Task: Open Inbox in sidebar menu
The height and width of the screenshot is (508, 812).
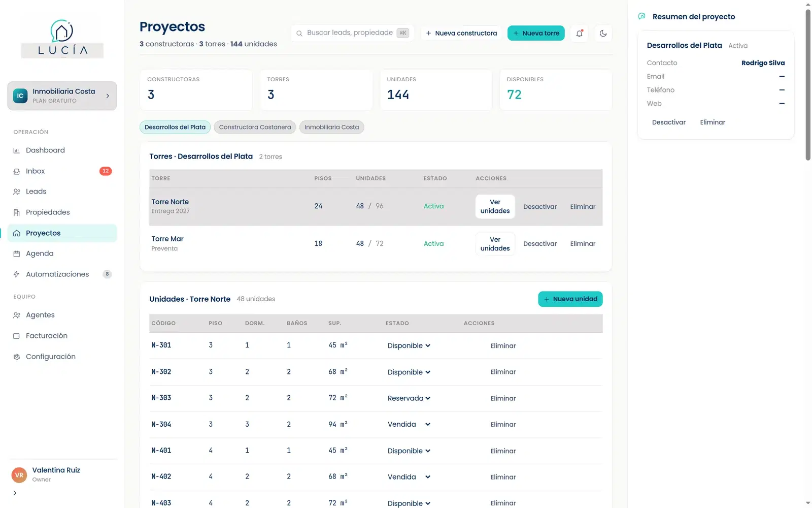Action: pyautogui.click(x=62, y=171)
